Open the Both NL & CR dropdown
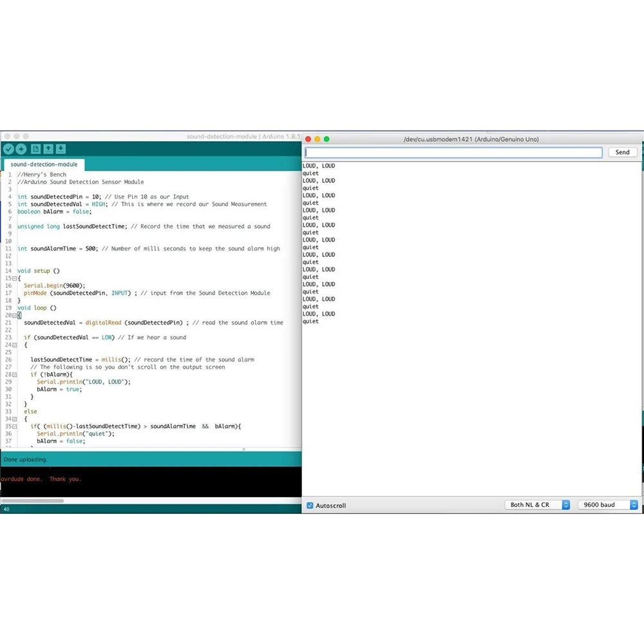Viewport: 644px width, 644px height. click(x=537, y=505)
